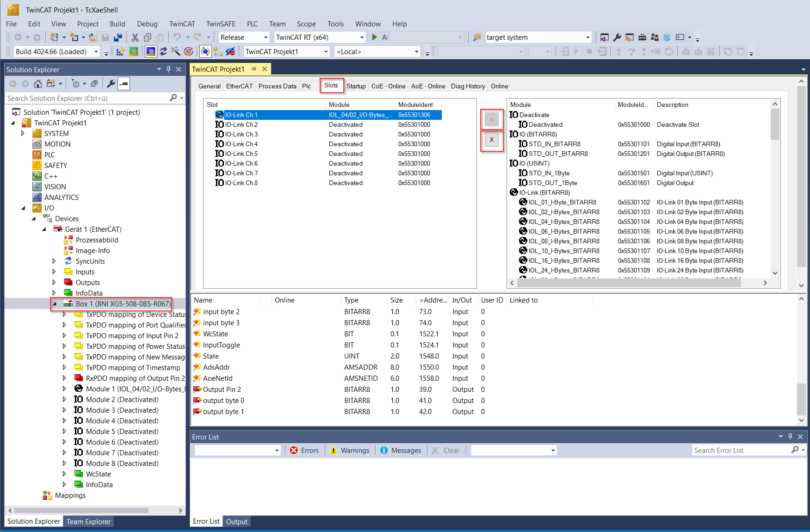Open the TwinCAT RT (x64) platform dropdown

(x=320, y=37)
